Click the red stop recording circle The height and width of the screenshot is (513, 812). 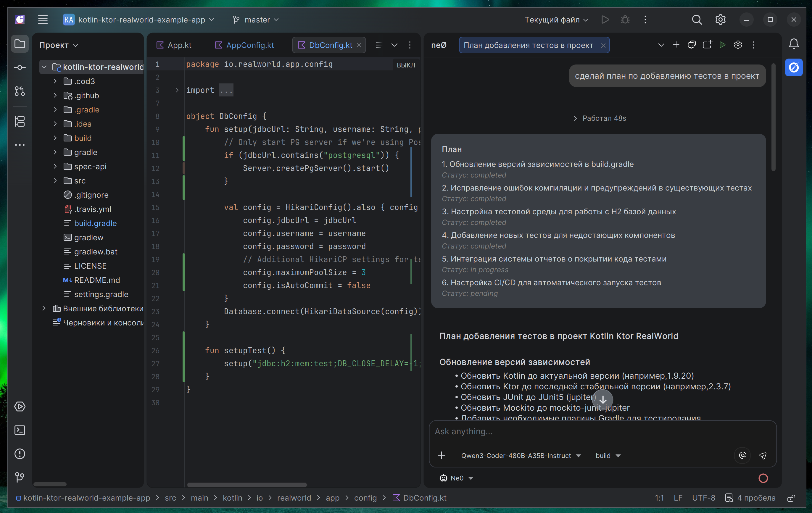click(763, 478)
